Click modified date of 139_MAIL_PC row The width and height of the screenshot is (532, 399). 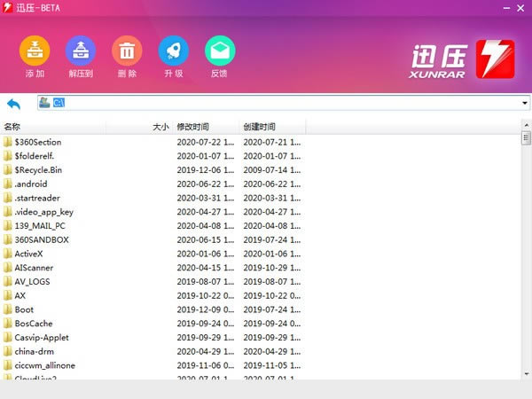coord(206,226)
